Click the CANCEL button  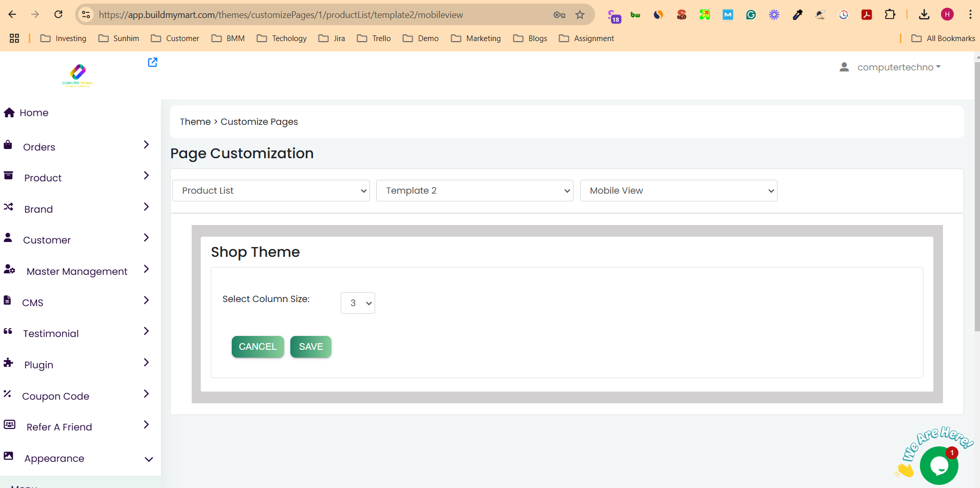258,347
